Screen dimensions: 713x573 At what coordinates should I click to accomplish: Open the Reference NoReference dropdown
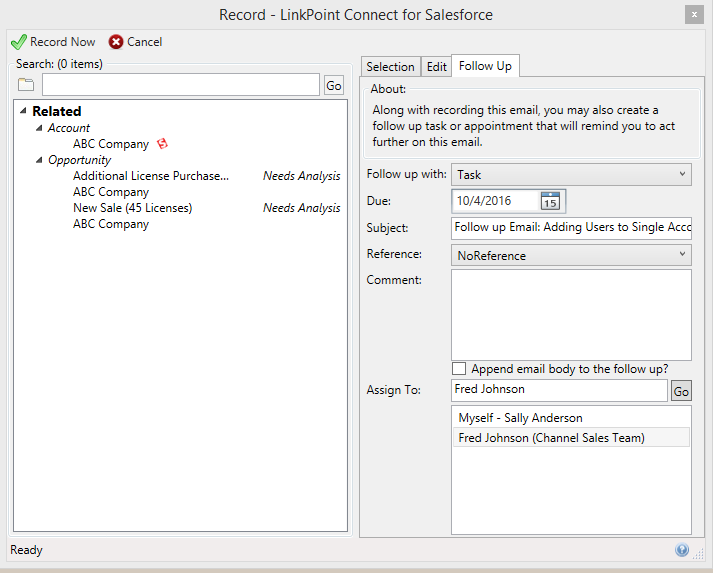[571, 256]
